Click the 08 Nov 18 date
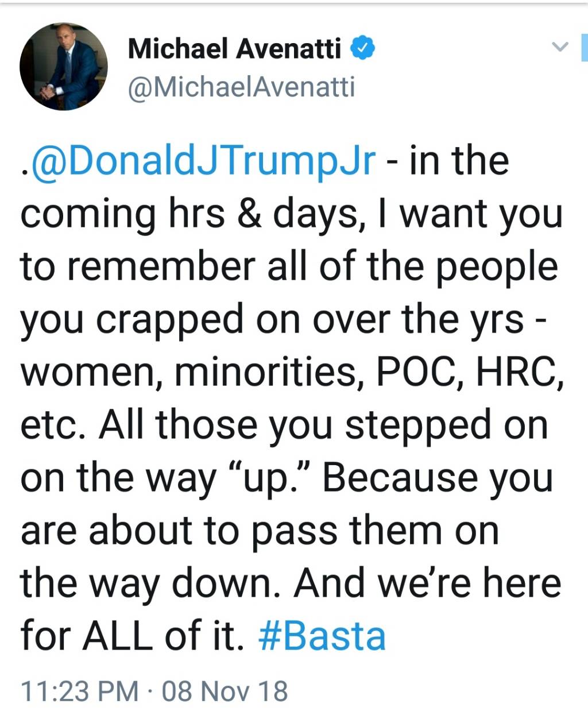The height and width of the screenshot is (719, 588). [x=225, y=691]
